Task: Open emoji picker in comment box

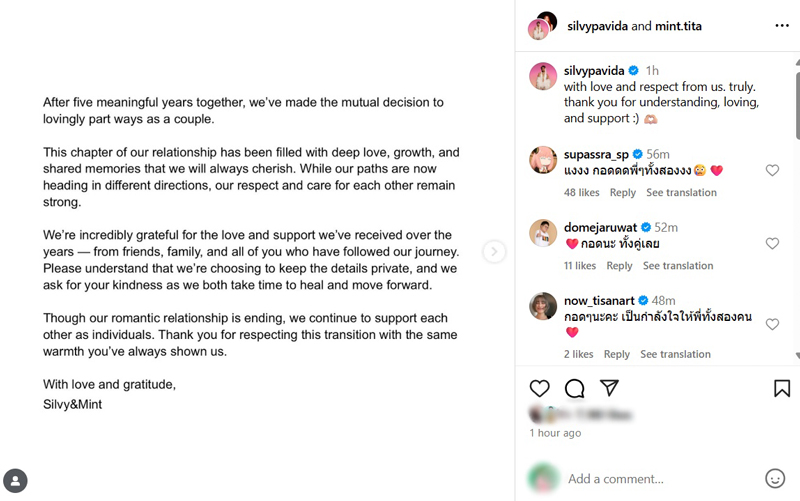Action: coord(774,478)
